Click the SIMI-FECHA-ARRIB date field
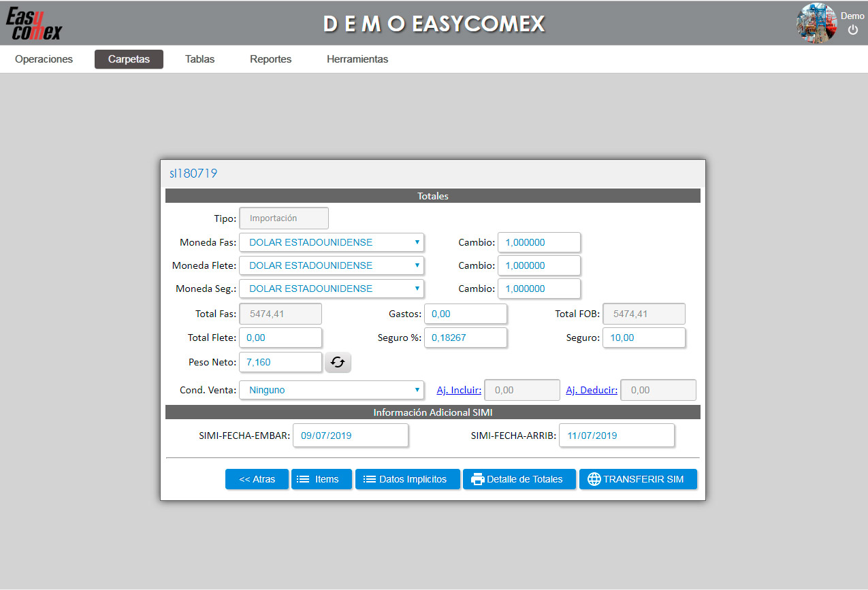The width and height of the screenshot is (868, 590). (x=617, y=436)
